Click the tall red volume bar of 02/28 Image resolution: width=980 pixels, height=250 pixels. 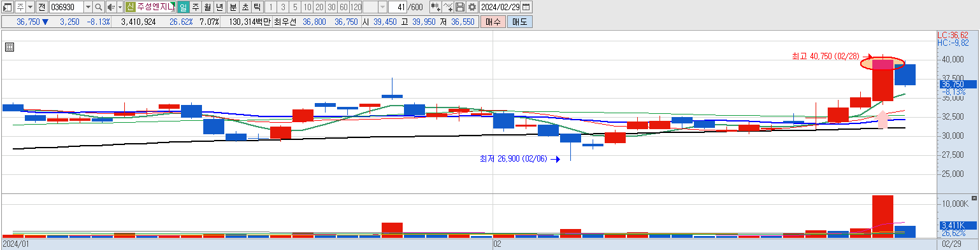click(883, 216)
